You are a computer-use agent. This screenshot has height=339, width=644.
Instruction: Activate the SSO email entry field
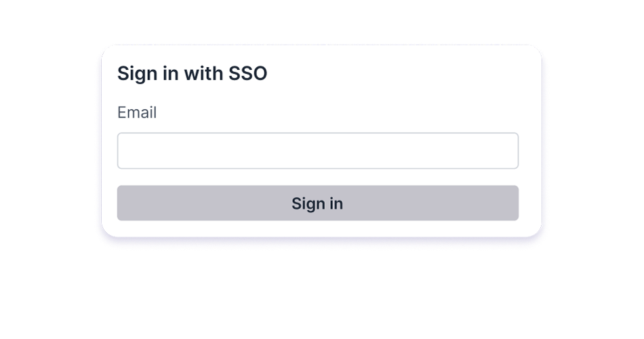point(317,151)
